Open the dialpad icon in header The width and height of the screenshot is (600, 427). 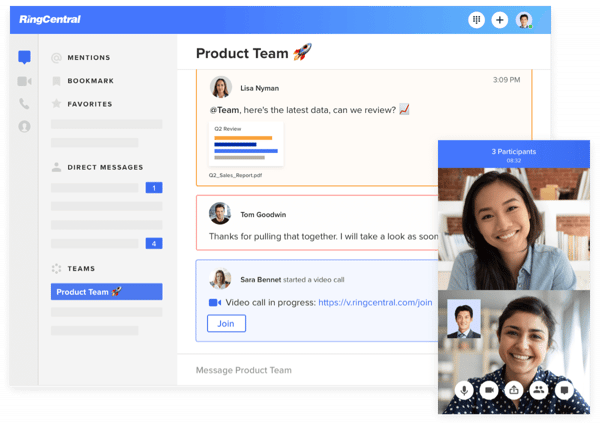pos(476,20)
